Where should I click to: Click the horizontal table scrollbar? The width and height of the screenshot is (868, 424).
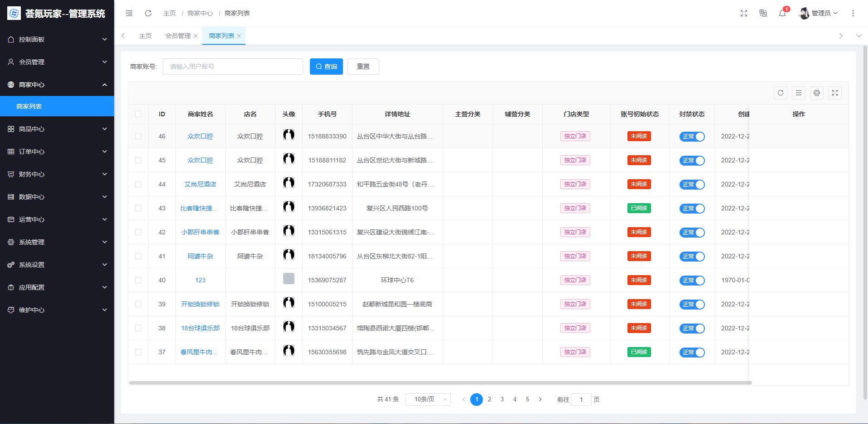[440, 383]
